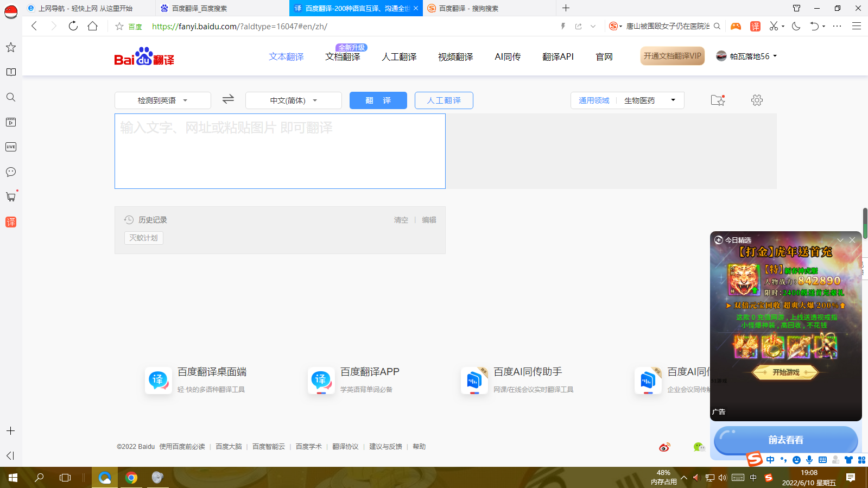Open the WeChat icon in page footer
The image size is (868, 488).
click(699, 447)
